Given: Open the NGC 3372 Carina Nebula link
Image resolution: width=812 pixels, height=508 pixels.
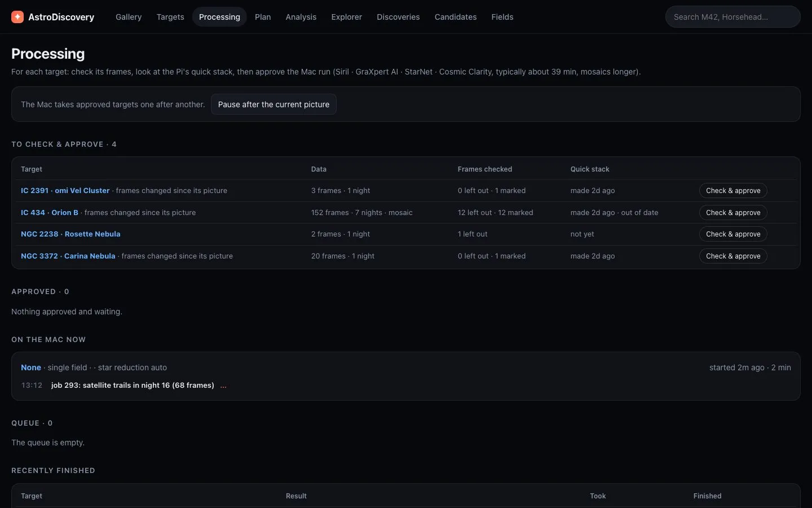Looking at the screenshot, I should click(68, 256).
